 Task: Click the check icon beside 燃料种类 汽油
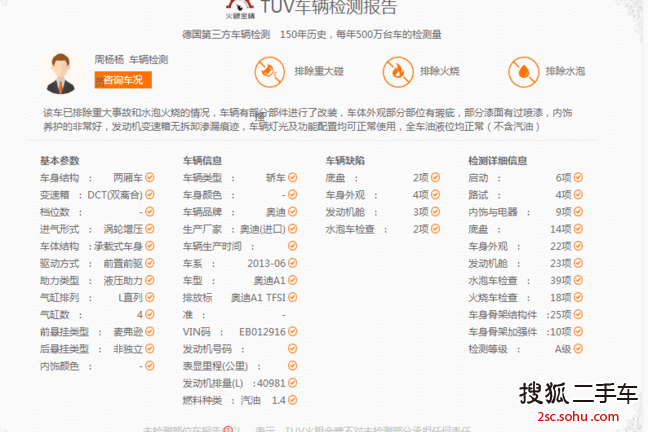click(x=293, y=400)
